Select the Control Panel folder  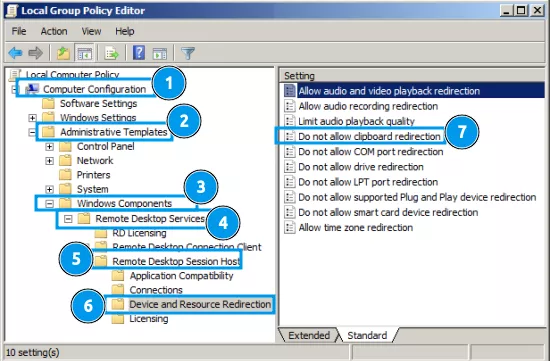105,146
